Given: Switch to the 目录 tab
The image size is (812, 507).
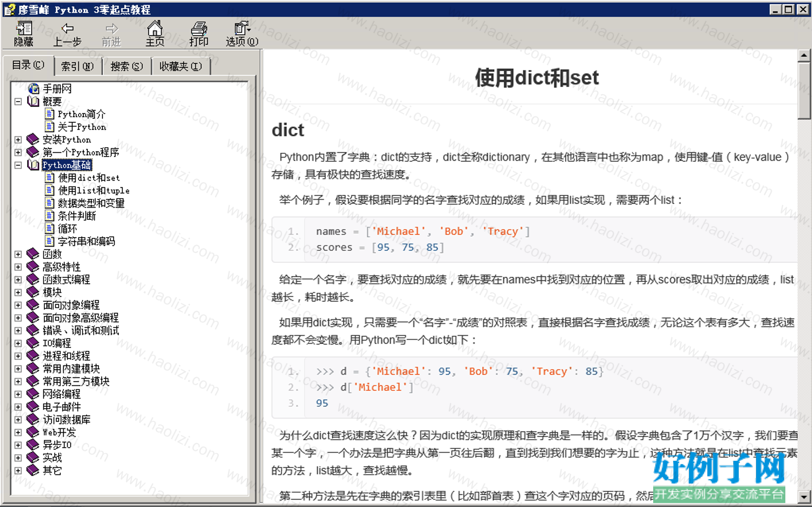Looking at the screenshot, I should tap(28, 65).
